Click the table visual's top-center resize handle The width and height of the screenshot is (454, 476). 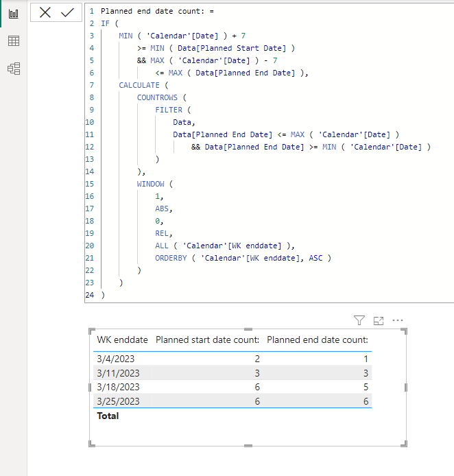point(248,329)
